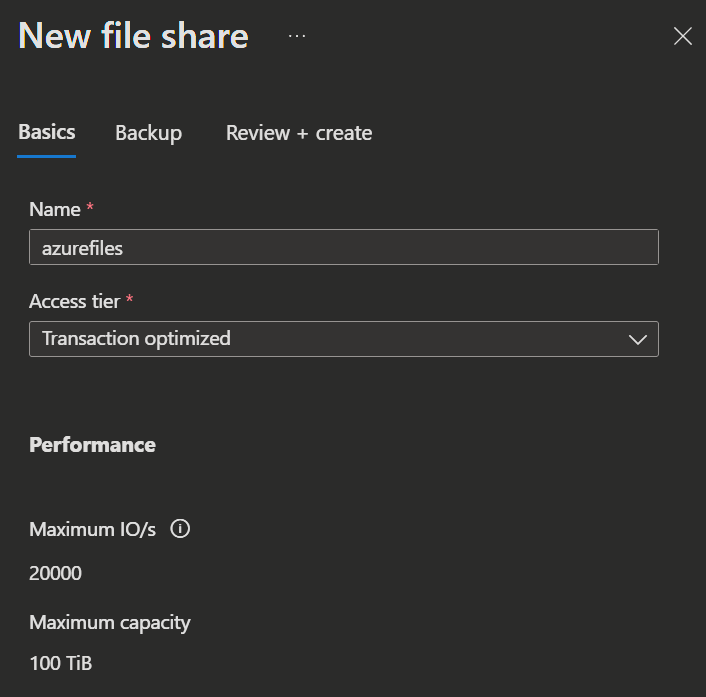This screenshot has height=697, width=706.
Task: Open the ellipsis more options menu
Action: pyautogui.click(x=297, y=36)
